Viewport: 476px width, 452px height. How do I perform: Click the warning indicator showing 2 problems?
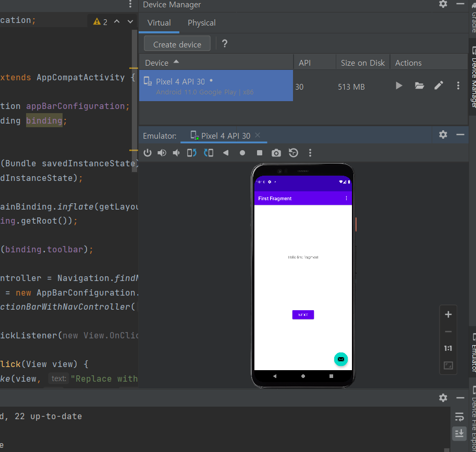(x=101, y=21)
